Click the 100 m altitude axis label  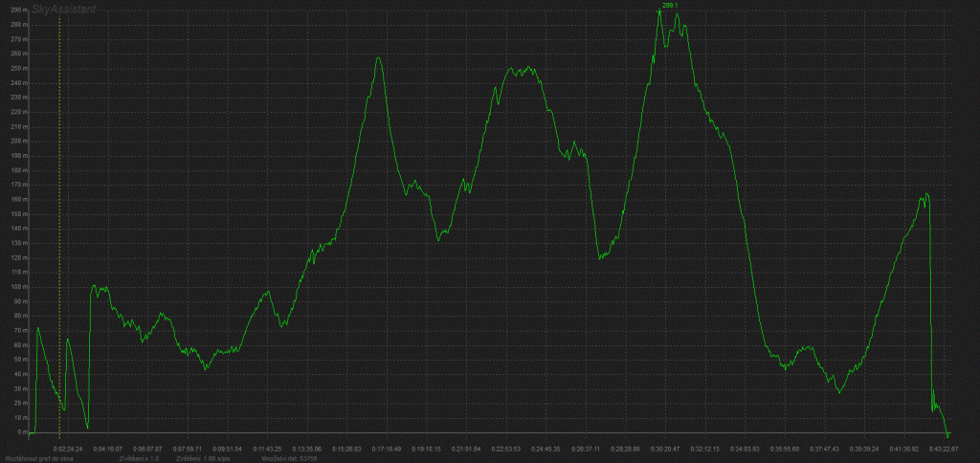click(x=15, y=286)
